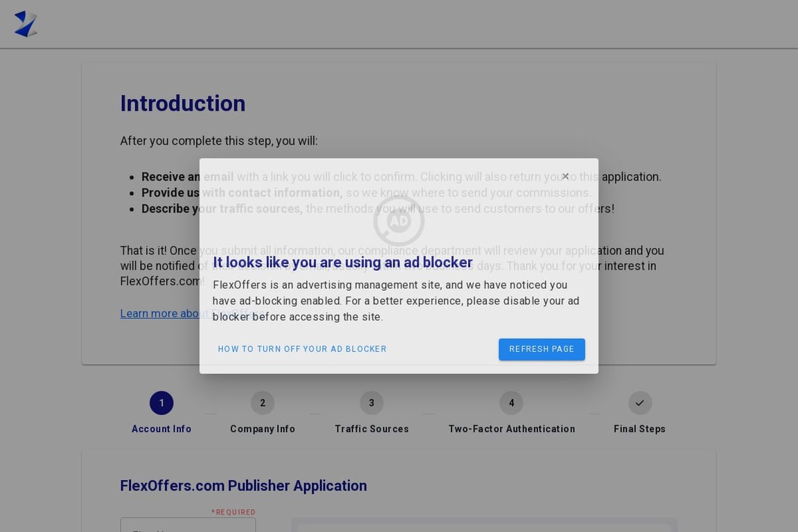
Task: Click the Refresh Page button
Action: point(542,349)
